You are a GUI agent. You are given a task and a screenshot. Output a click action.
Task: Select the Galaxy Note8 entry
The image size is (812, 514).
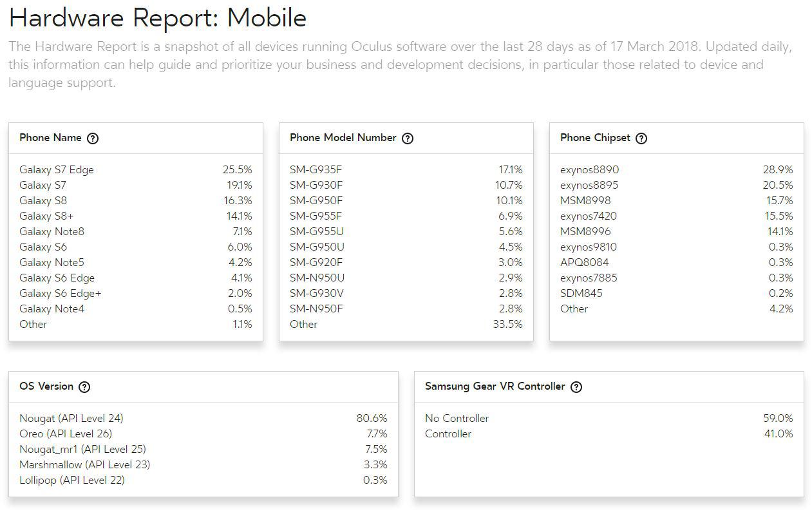click(52, 232)
